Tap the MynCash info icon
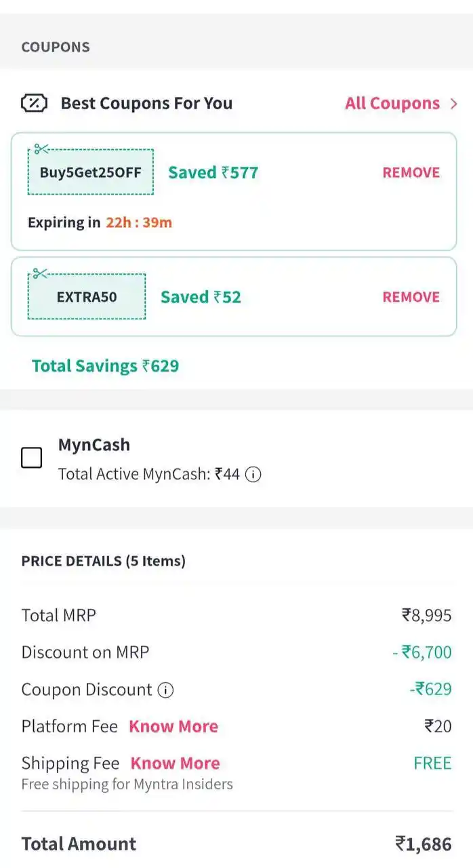 (253, 474)
